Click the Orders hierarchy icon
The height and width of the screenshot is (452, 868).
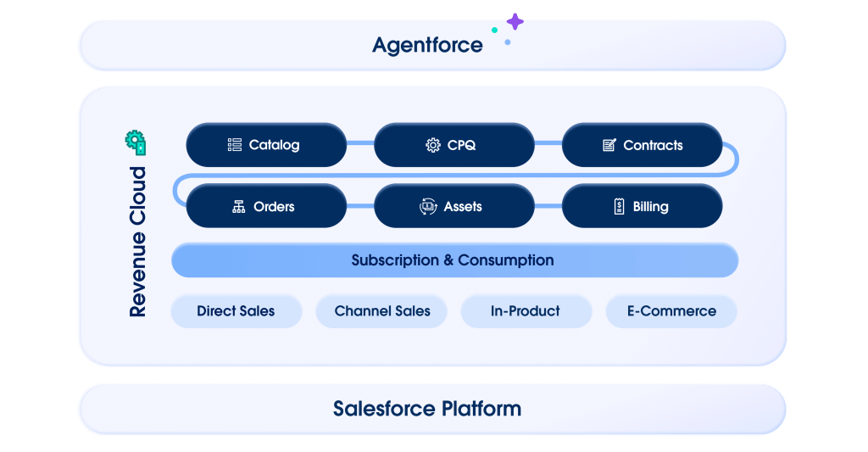coord(238,207)
